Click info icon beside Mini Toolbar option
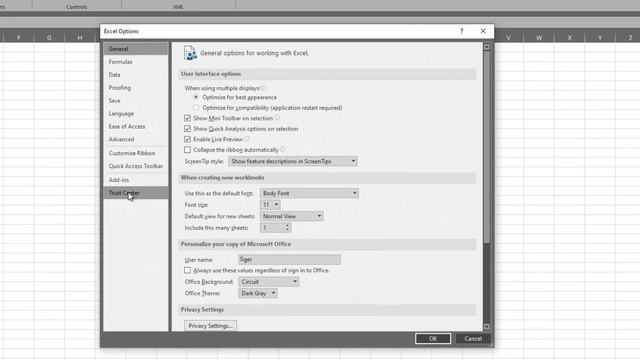This screenshot has width=640, height=360. click(x=277, y=118)
